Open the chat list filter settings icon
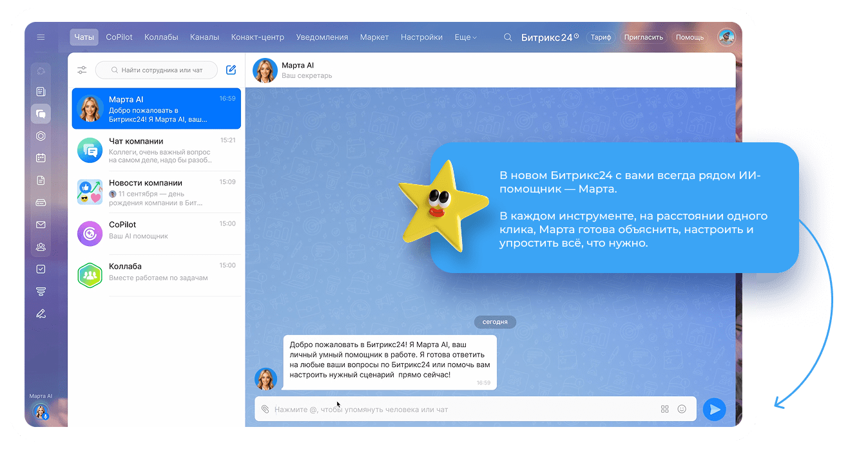The height and width of the screenshot is (454, 868). (x=82, y=70)
